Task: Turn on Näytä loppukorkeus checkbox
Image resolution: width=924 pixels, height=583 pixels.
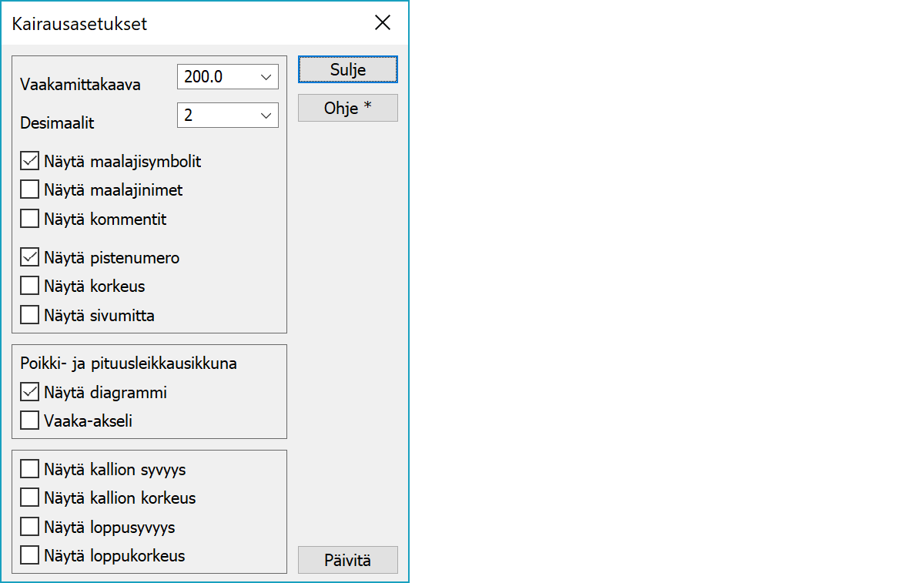Action: 30,555
